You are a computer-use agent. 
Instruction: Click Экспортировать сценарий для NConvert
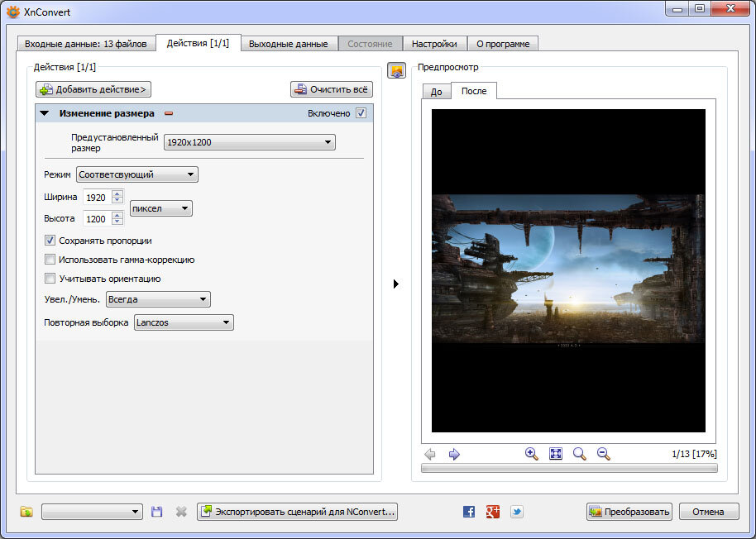click(298, 512)
